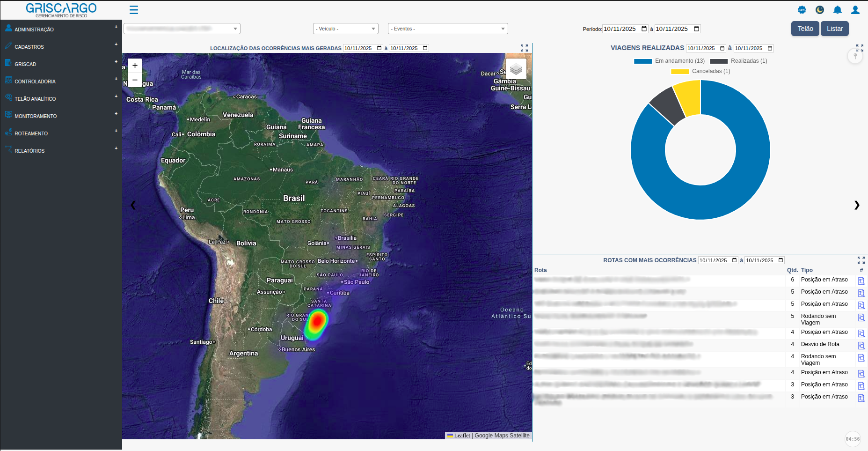Open the Veículo dropdown
868x451 pixels.
(345, 29)
